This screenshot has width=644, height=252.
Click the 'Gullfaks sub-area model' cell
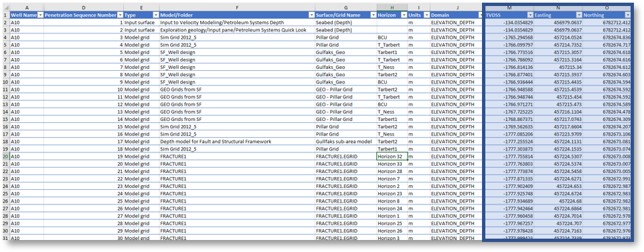tap(345, 141)
